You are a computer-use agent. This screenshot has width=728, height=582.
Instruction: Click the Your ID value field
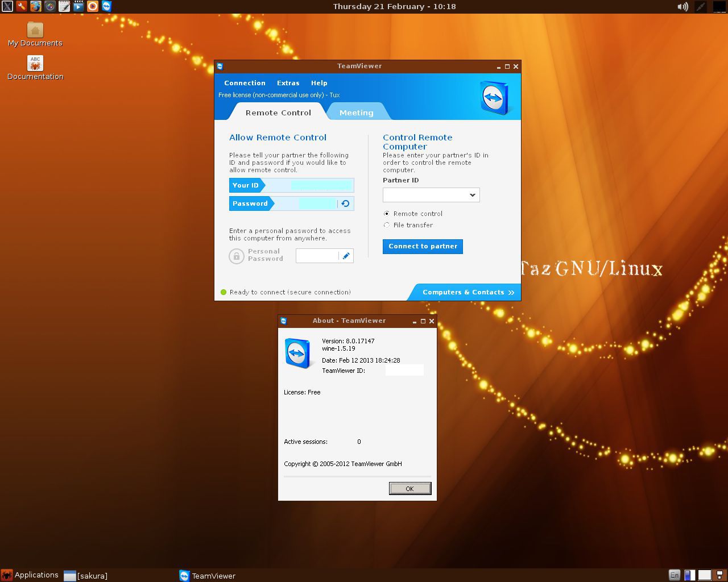pos(321,185)
